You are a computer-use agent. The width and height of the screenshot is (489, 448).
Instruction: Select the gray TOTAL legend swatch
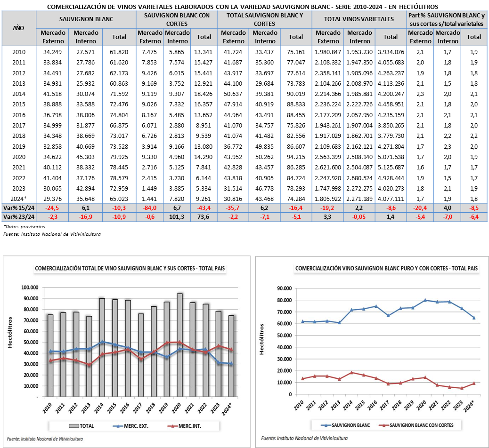(73, 426)
